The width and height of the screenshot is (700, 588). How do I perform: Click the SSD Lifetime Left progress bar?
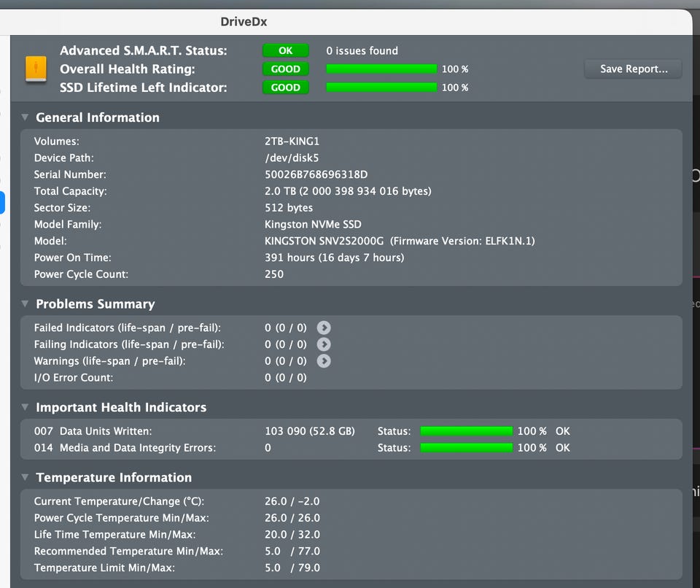coord(381,87)
